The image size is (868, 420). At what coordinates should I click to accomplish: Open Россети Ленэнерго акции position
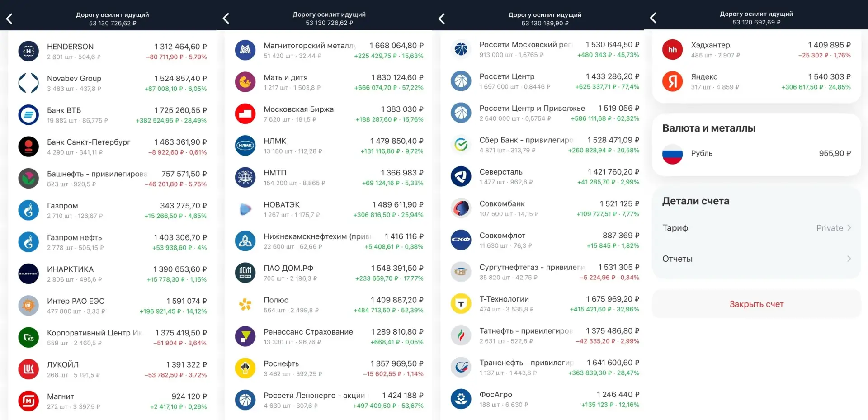[x=329, y=400]
